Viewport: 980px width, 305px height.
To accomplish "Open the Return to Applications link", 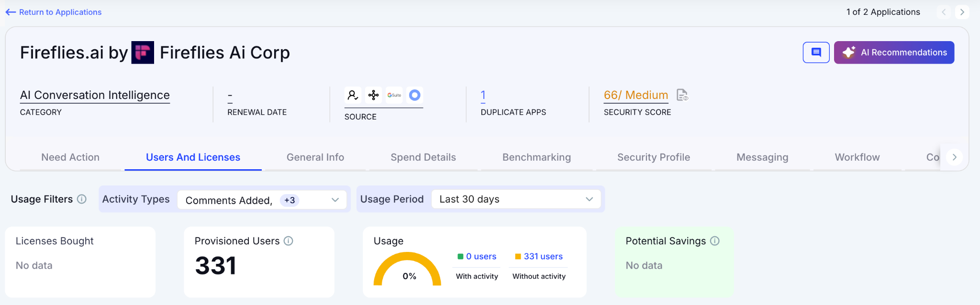I will pos(60,12).
